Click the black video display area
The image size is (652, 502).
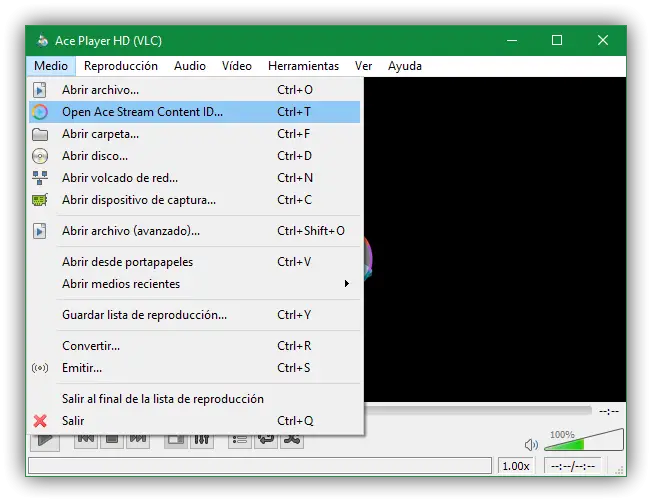pyautogui.click(x=495, y=239)
